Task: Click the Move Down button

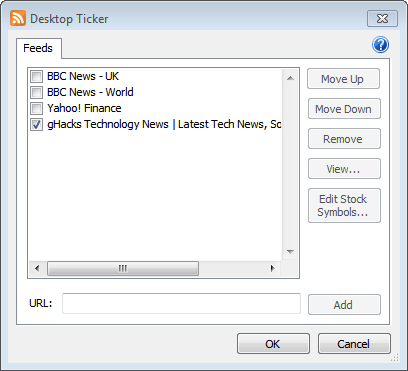Action: (344, 109)
